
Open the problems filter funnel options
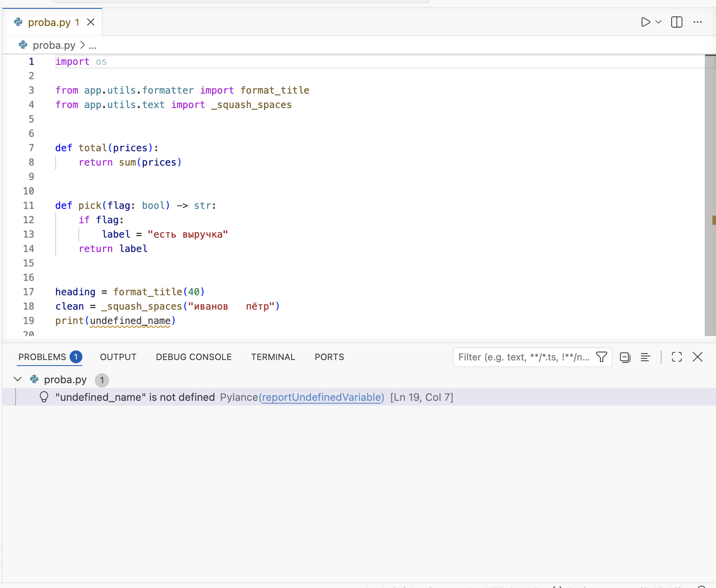pos(602,357)
